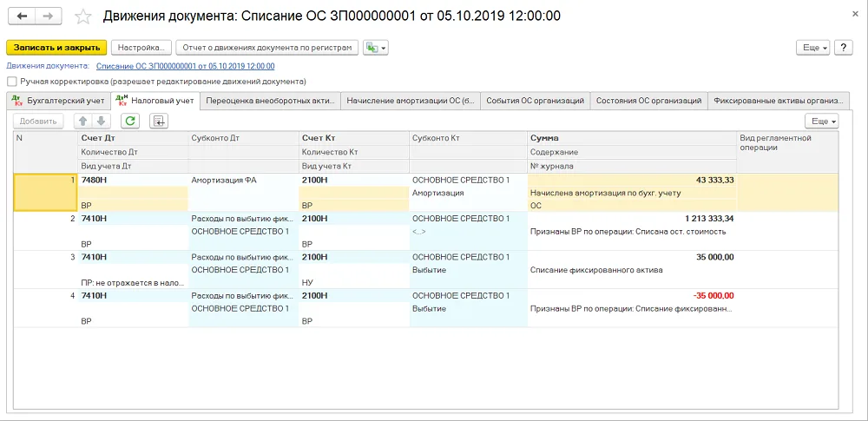Switch to the Состояния ОС организаций tab
Viewport: 868px width, 421px height.
pyautogui.click(x=648, y=101)
